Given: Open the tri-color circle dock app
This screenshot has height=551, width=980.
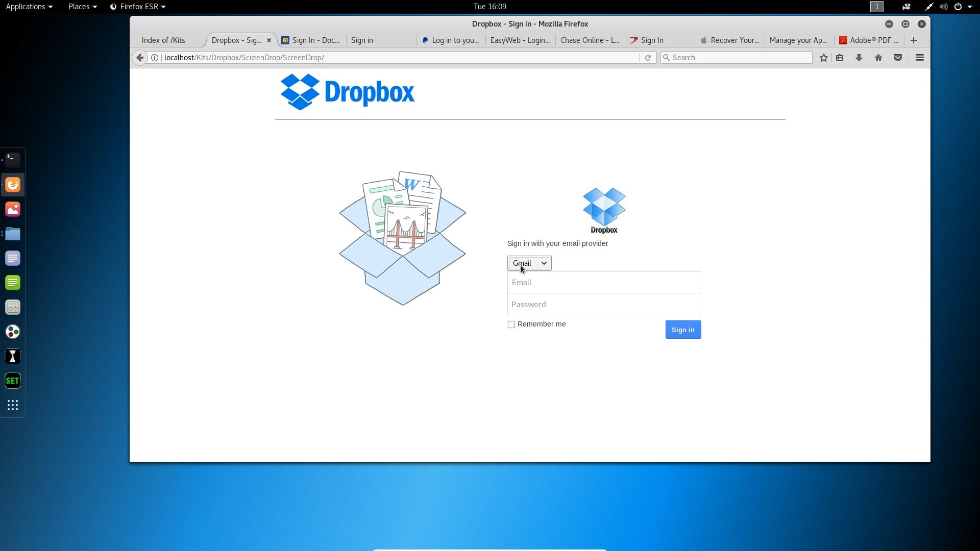Looking at the screenshot, I should coord(13,332).
